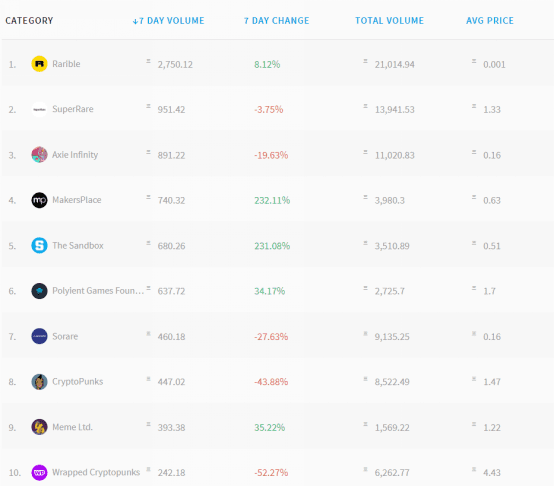This screenshot has width=554, height=487.
Task: Select the Wrapped Cryptopunks name link
Action: click(96, 473)
